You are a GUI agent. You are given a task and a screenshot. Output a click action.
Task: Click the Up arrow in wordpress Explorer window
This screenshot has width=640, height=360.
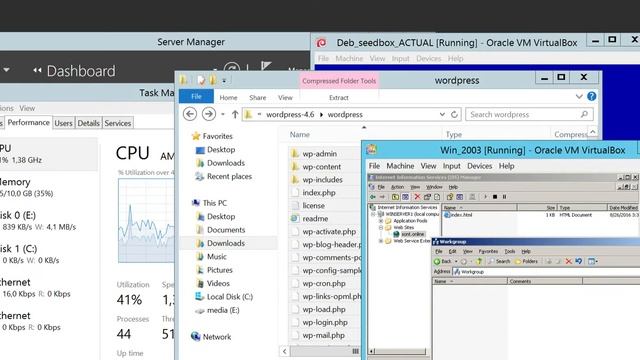pyautogui.click(x=235, y=115)
